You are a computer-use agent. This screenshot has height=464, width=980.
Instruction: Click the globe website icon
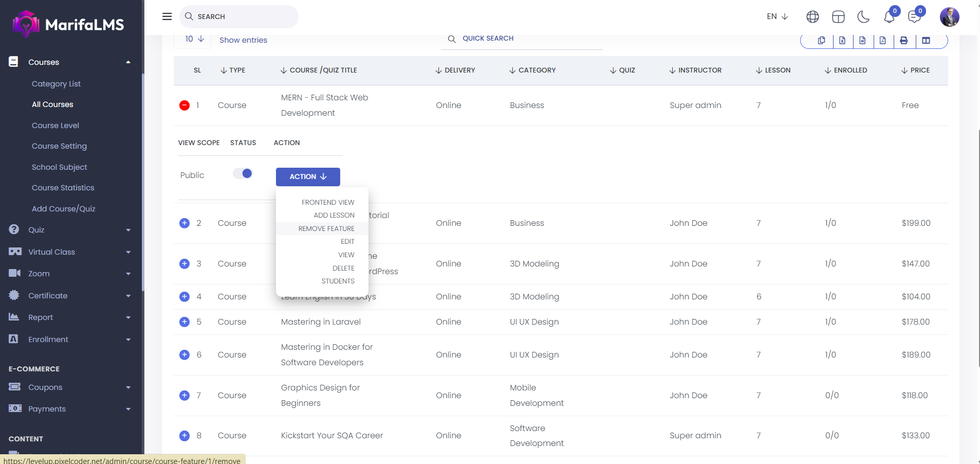(812, 17)
